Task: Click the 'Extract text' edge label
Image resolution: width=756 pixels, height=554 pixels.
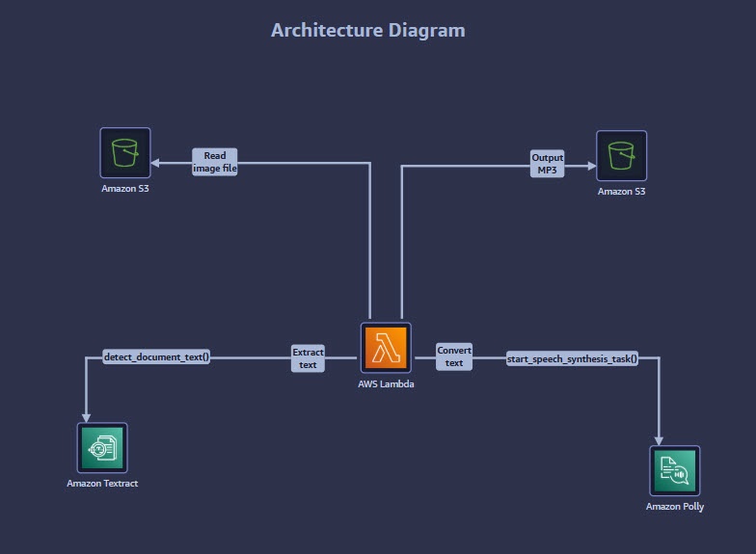Action: 308,358
